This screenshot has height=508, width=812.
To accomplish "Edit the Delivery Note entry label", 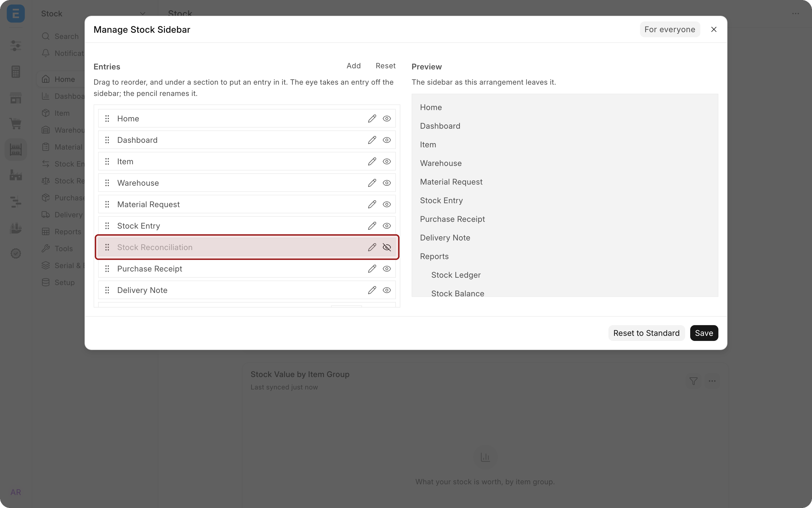I will pos(372,290).
